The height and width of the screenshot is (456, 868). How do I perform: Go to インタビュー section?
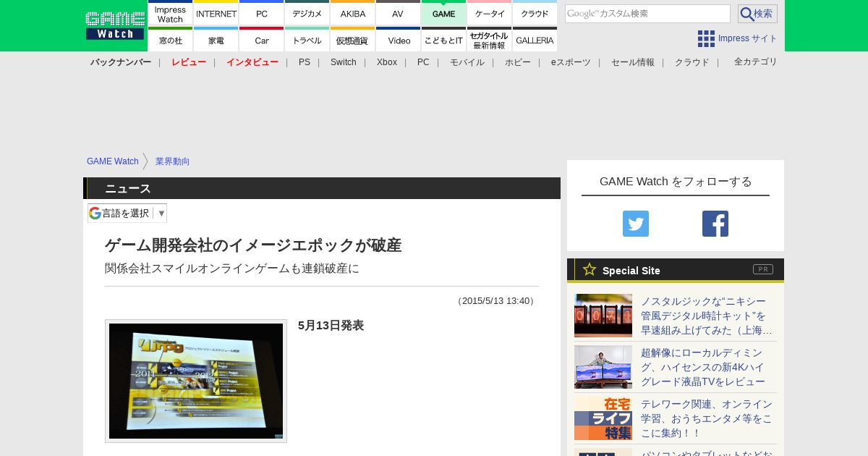(252, 62)
